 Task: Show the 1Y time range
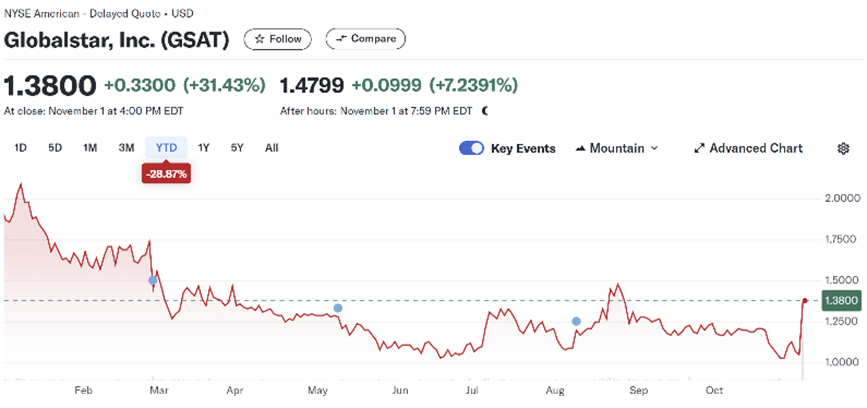[204, 148]
